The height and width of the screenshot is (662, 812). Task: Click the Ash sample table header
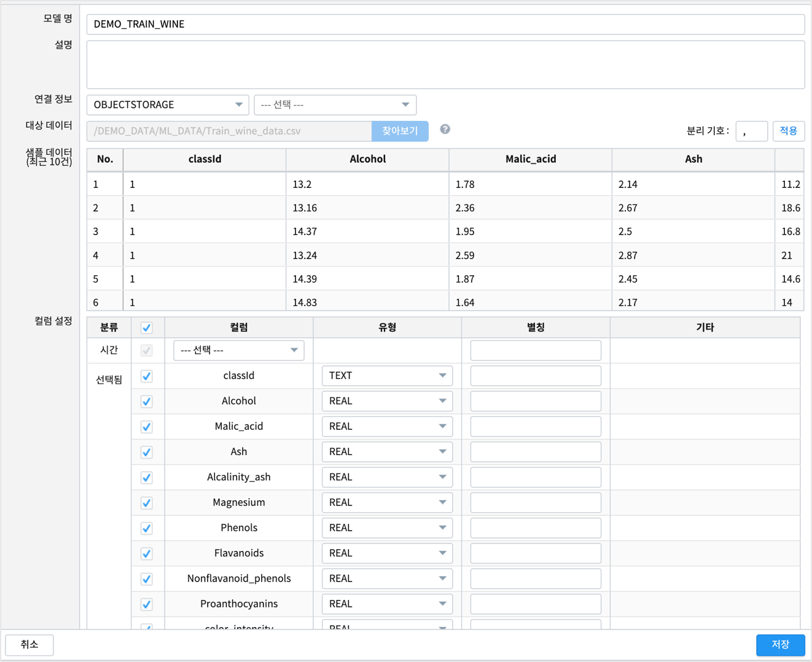coord(693,159)
